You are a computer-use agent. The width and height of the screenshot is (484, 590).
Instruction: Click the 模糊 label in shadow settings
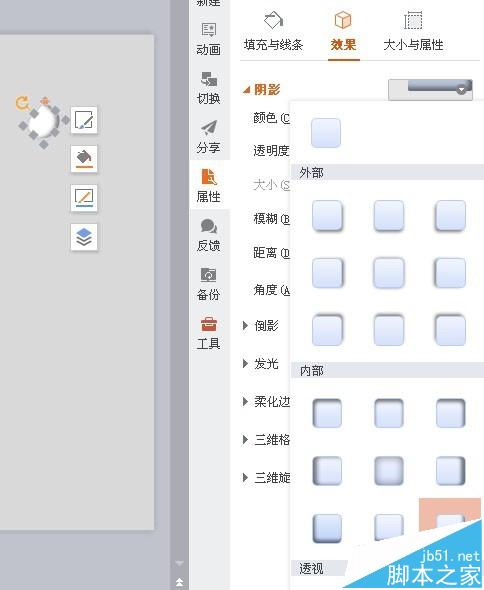271,219
